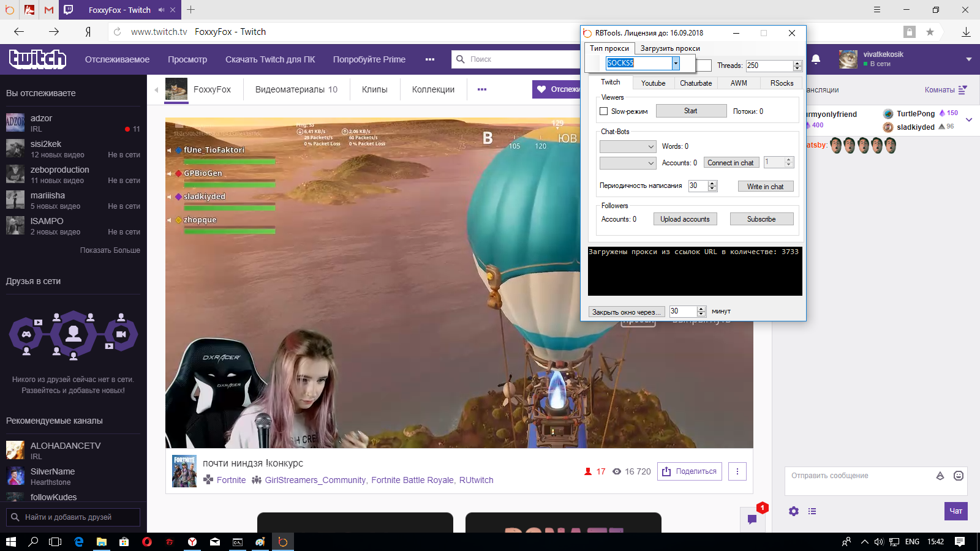This screenshot has height=551, width=980.
Task: Open Chaturbate tab in RBTools
Action: [696, 83]
